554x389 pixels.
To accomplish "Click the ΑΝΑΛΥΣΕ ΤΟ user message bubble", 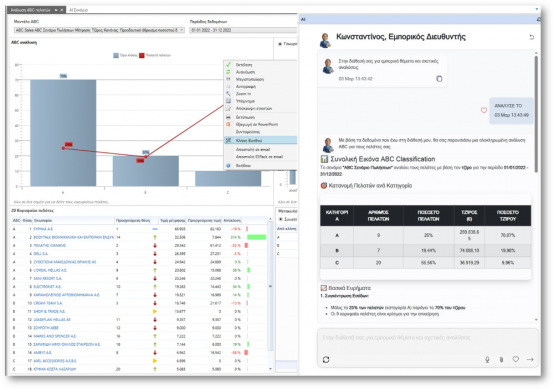I will coord(511,111).
